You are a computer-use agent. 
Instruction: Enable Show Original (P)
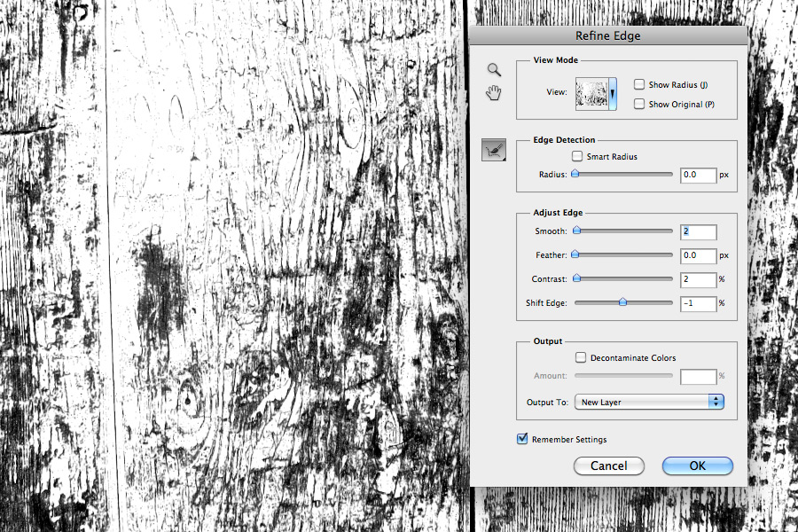(639, 104)
